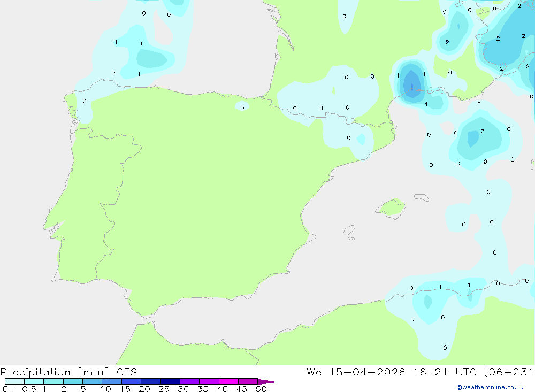
Task: Click the '18..21 UTC' time text
Action: 445,372
